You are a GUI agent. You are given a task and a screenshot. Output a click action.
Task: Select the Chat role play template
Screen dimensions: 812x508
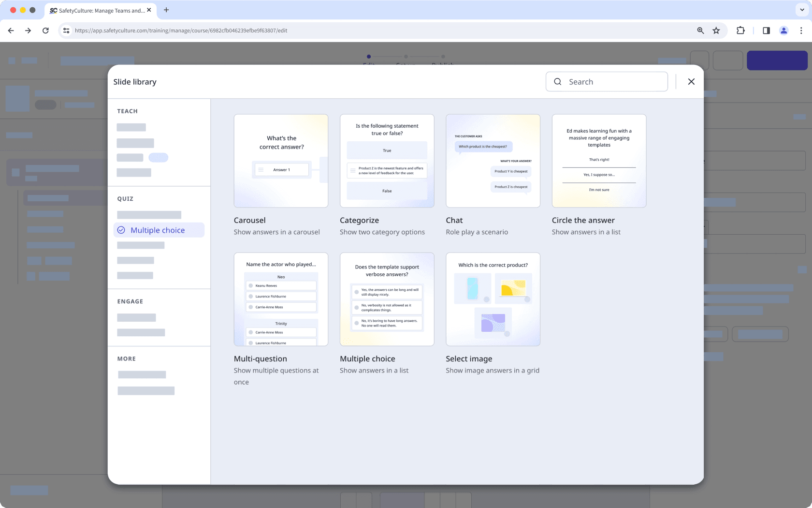(493, 161)
